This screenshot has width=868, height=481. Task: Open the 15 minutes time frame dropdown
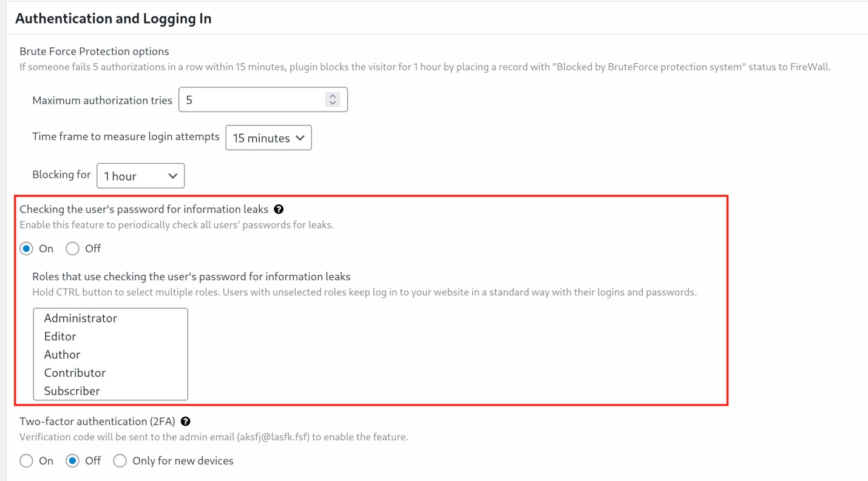(x=268, y=138)
